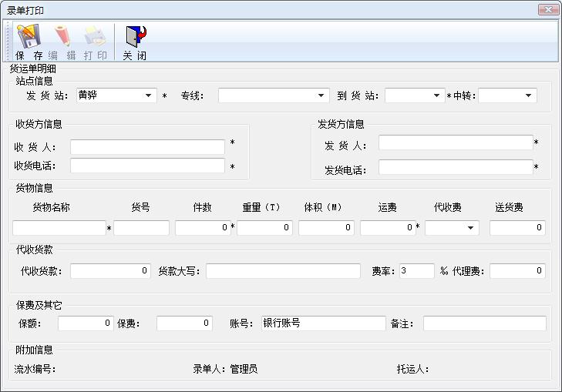
Task: Focus the 收货电话 text box
Action: [147, 166]
